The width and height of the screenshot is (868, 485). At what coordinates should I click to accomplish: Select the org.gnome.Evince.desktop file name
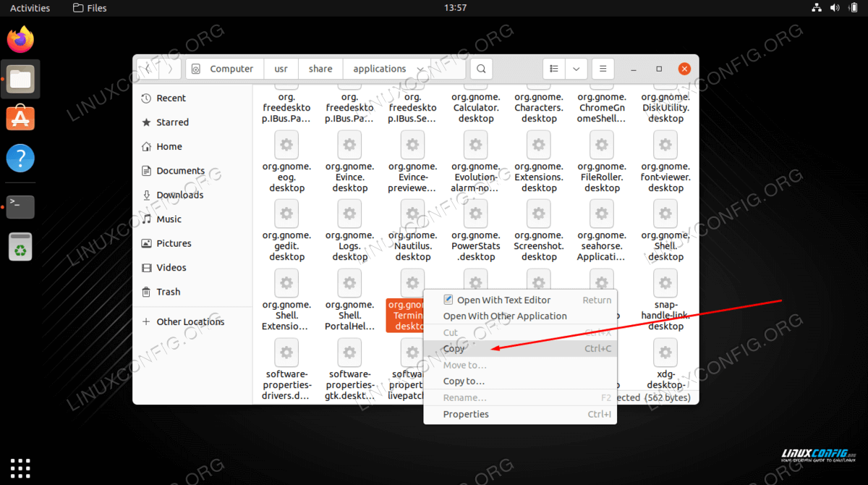click(349, 177)
